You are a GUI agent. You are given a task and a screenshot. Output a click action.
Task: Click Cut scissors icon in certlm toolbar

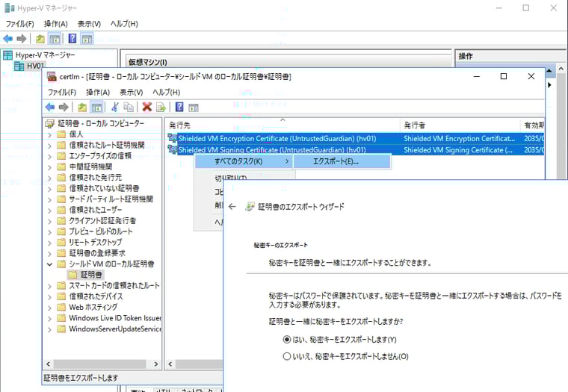115,107
